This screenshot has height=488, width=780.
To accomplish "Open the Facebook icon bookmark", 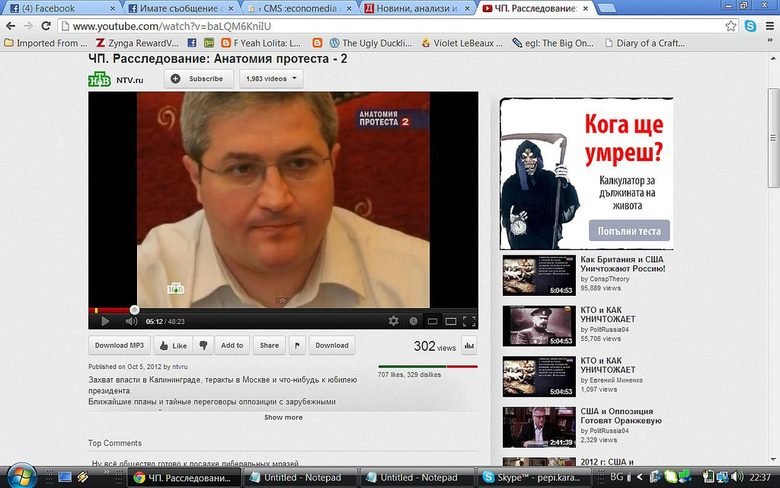I will (x=192, y=43).
